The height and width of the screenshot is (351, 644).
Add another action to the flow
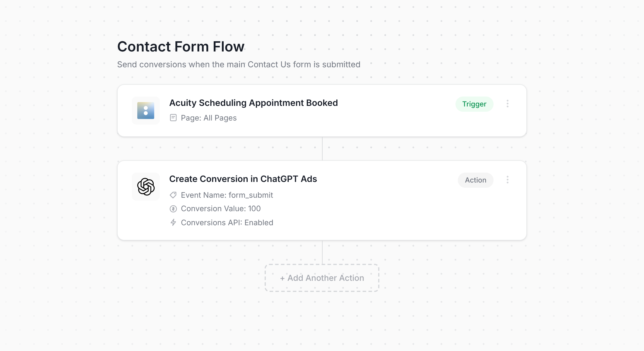[x=322, y=278]
